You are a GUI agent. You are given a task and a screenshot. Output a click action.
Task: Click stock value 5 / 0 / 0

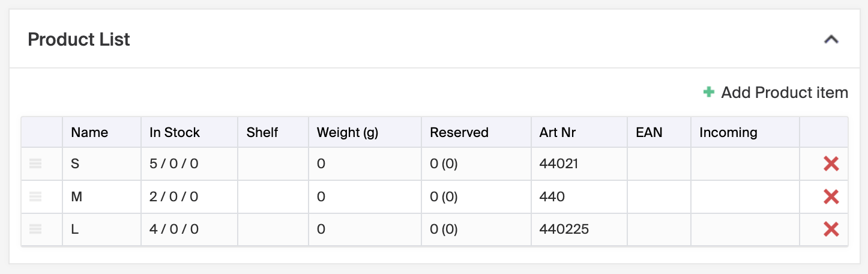[x=173, y=163]
